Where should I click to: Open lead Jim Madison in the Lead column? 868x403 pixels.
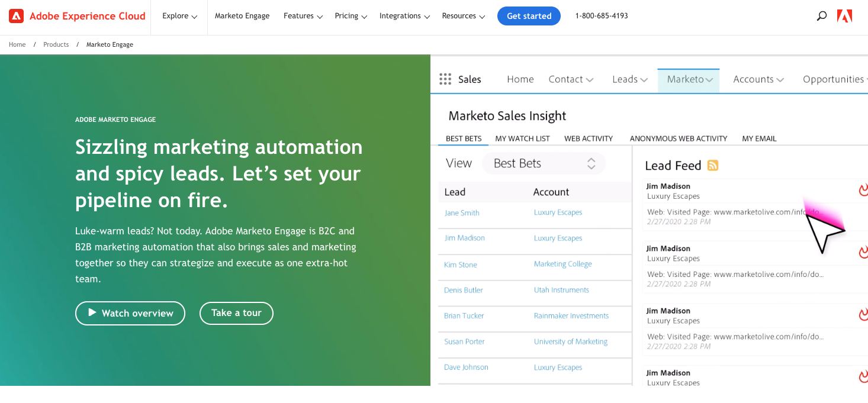465,238
